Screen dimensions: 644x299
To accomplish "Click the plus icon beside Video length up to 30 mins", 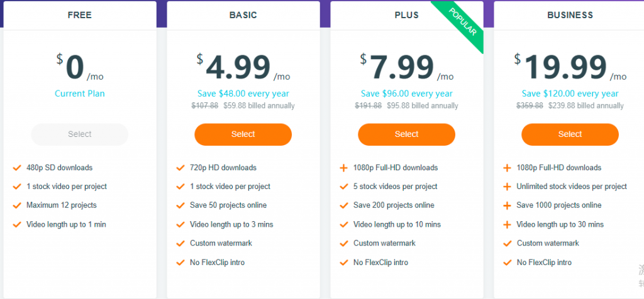I will 508,224.
